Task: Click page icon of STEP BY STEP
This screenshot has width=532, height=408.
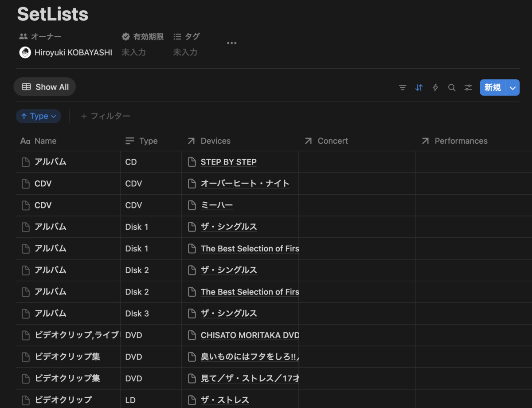Action: [x=192, y=162]
